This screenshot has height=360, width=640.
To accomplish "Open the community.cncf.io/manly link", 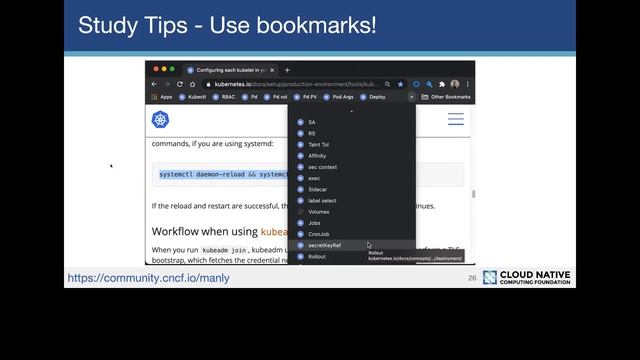I will 149,278.
